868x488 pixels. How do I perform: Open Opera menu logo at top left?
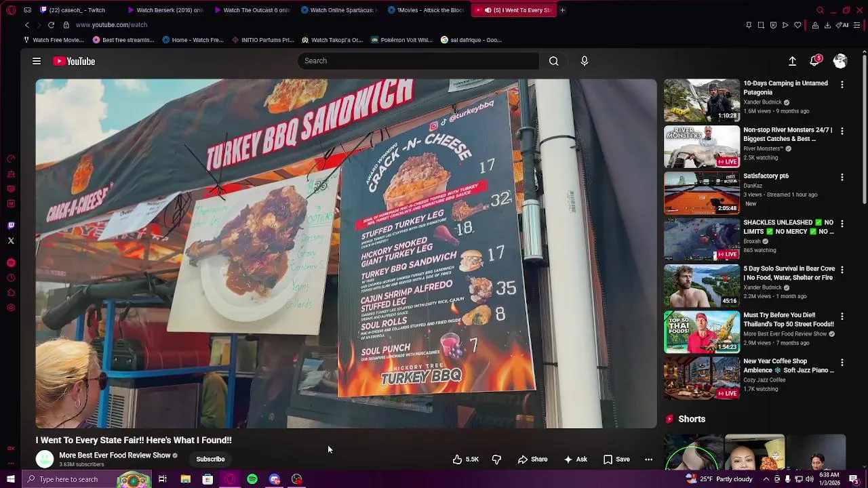pyautogui.click(x=11, y=10)
